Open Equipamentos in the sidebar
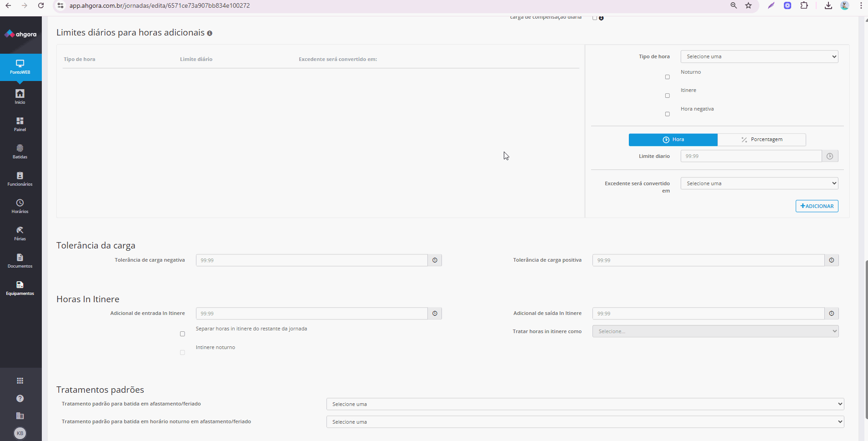This screenshot has height=441, width=868. (20, 288)
